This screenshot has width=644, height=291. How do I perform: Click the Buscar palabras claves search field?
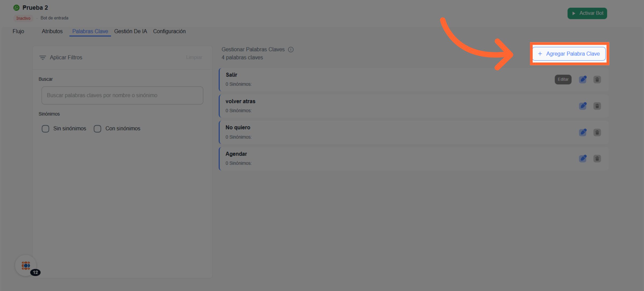click(122, 95)
